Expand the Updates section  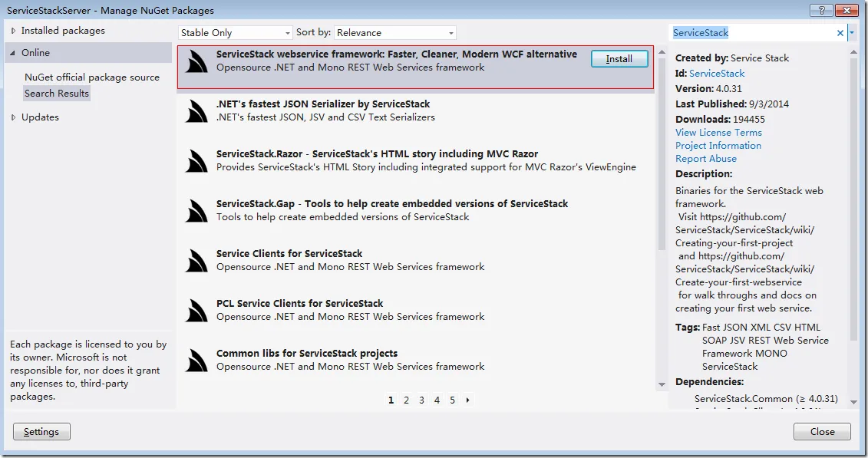point(13,117)
